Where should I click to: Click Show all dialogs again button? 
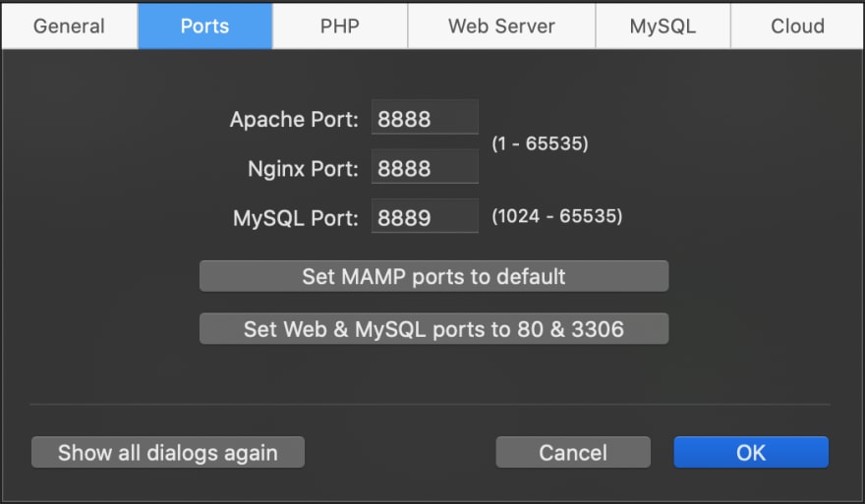(168, 452)
